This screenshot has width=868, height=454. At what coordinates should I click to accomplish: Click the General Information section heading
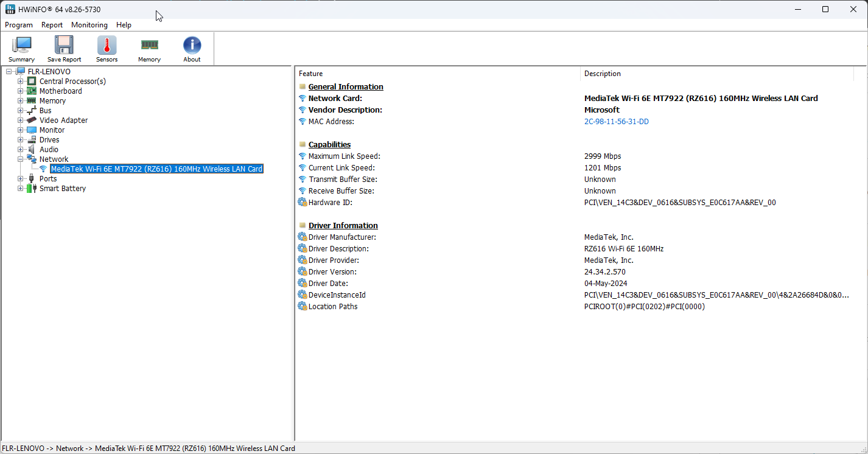tap(346, 87)
